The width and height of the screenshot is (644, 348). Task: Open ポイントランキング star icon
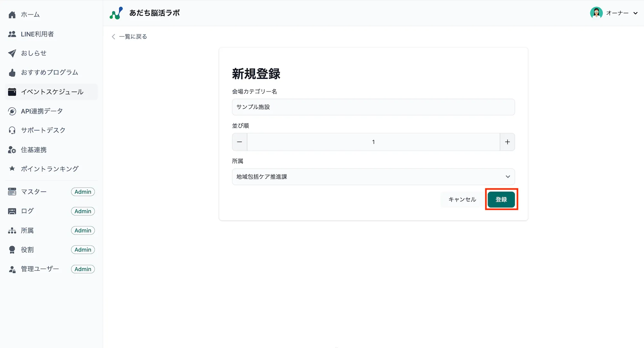pos(12,168)
